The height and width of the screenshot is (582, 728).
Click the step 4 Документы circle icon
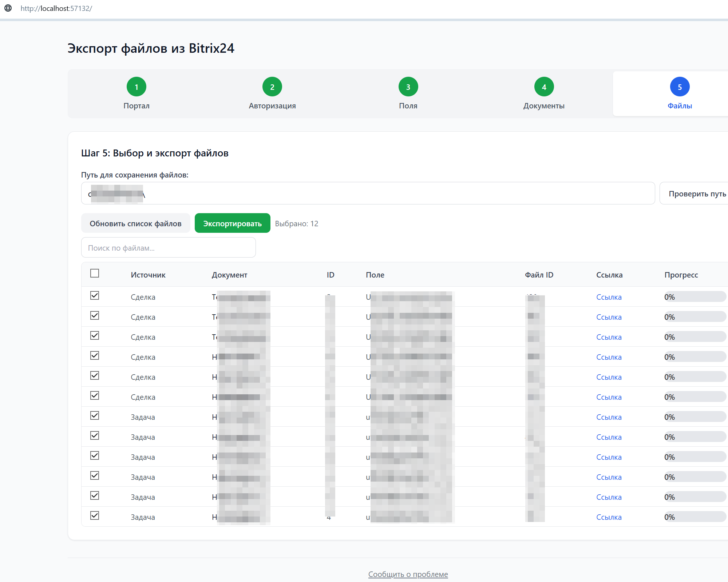click(x=544, y=87)
